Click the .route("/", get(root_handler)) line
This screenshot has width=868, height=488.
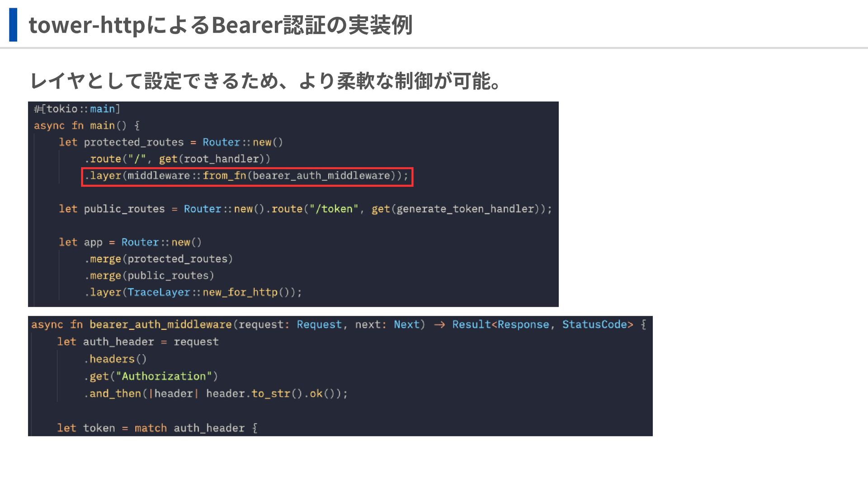(177, 159)
